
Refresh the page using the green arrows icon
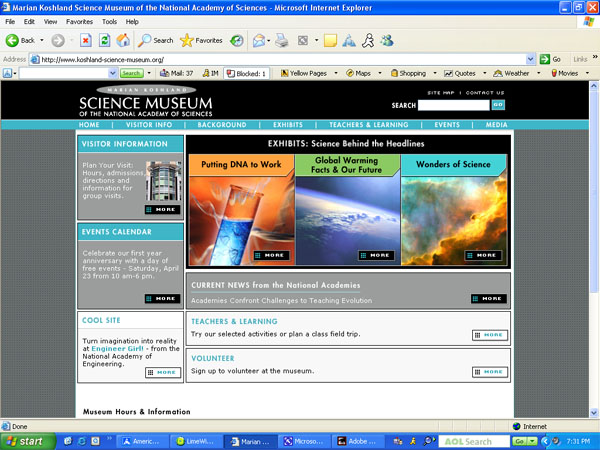point(104,40)
